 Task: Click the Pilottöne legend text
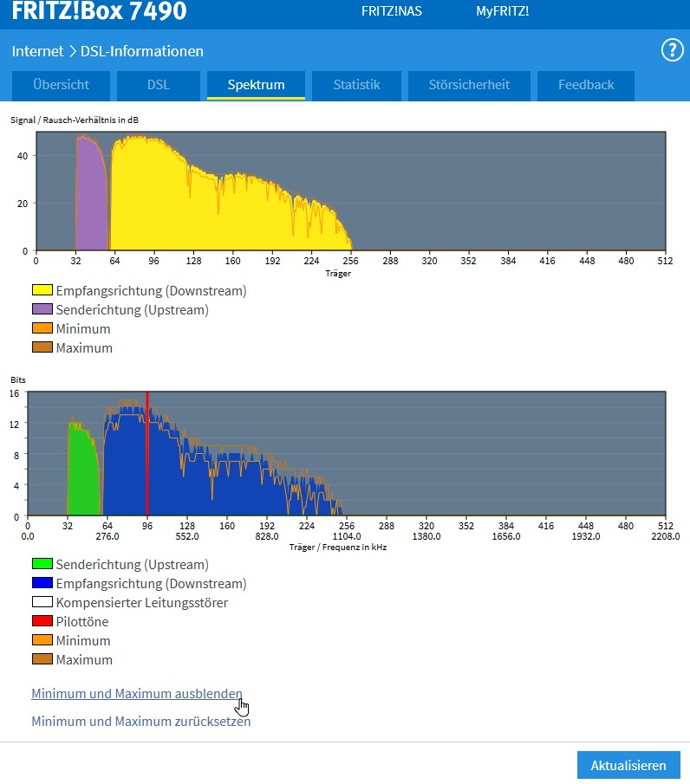point(82,621)
